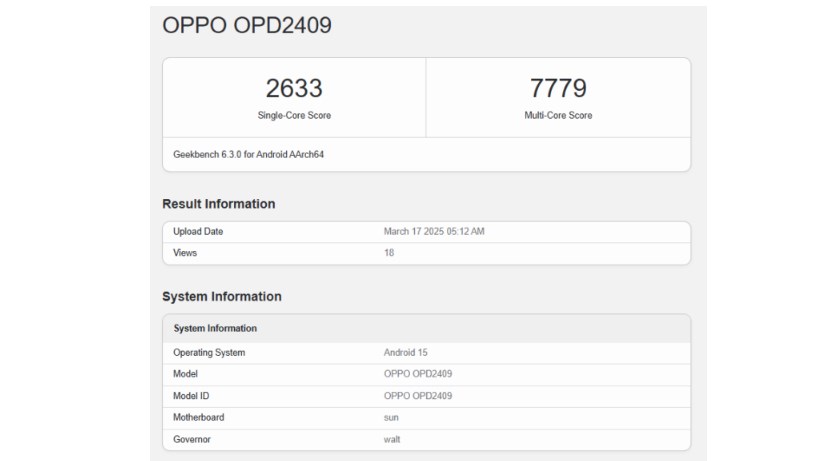Select the governor value walt
The height and width of the screenshot is (461, 830).
point(392,439)
